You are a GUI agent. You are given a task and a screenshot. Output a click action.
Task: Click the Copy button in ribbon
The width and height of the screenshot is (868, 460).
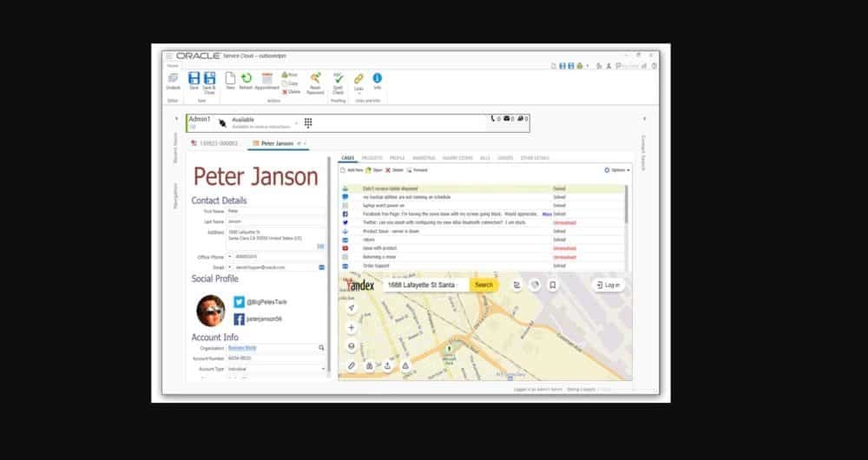click(x=290, y=83)
